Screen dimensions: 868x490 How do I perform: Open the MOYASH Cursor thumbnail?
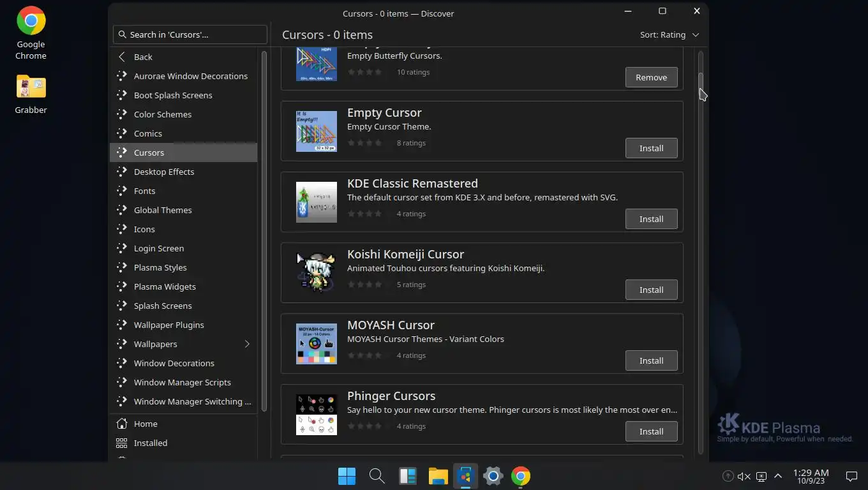(317, 344)
